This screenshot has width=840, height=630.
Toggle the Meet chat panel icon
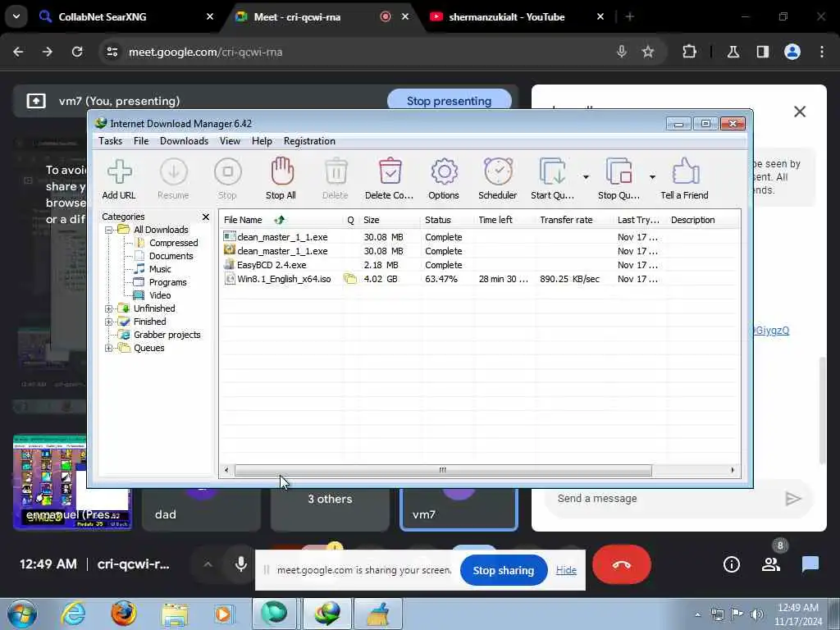pos(810,564)
